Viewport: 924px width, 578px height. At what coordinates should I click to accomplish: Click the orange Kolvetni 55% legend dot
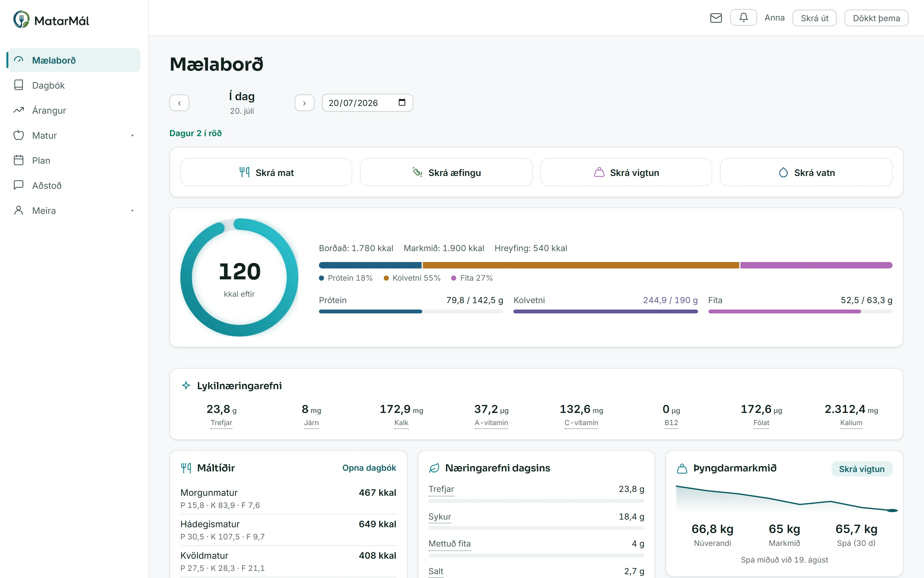point(386,278)
